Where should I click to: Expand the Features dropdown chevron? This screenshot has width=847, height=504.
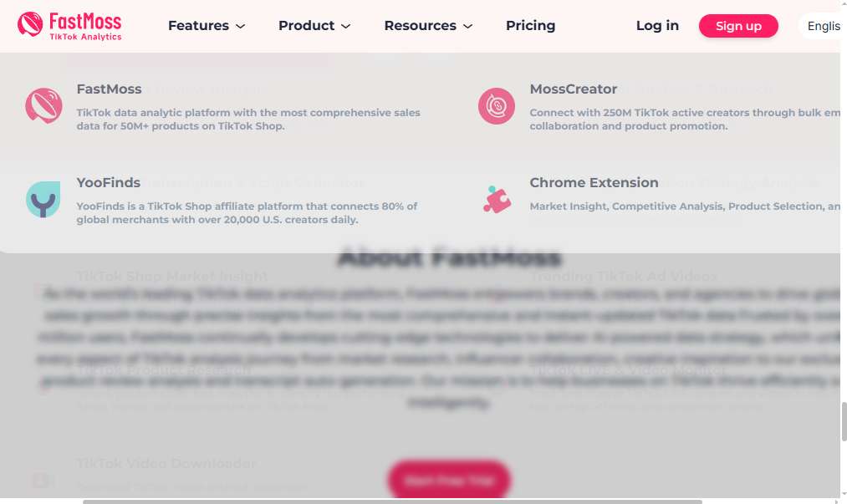241,26
